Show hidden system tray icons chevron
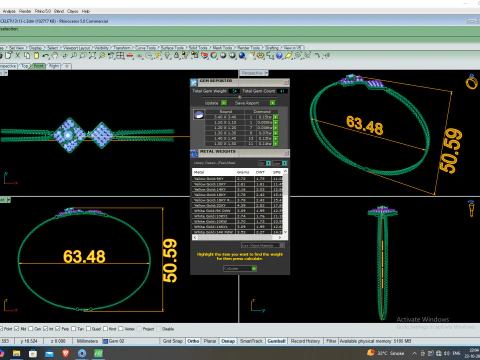This screenshot has width=480, height=360. pos(414,353)
